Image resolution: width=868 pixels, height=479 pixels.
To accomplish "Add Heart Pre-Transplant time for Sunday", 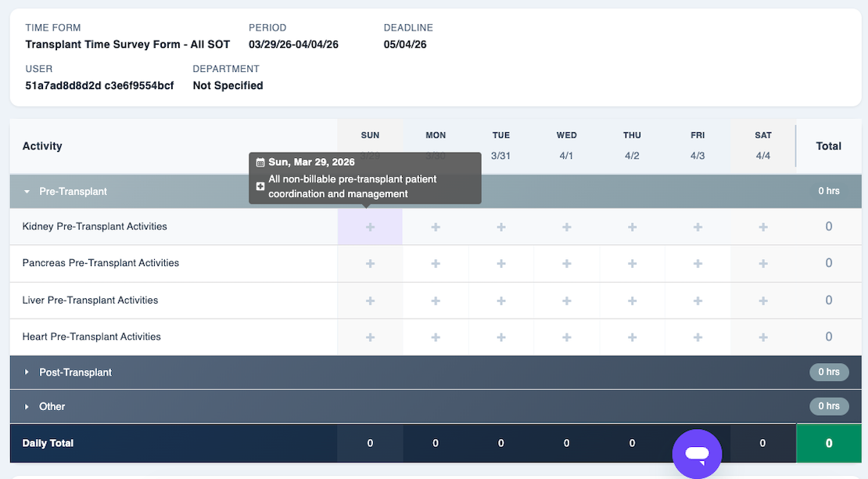I will tap(370, 337).
